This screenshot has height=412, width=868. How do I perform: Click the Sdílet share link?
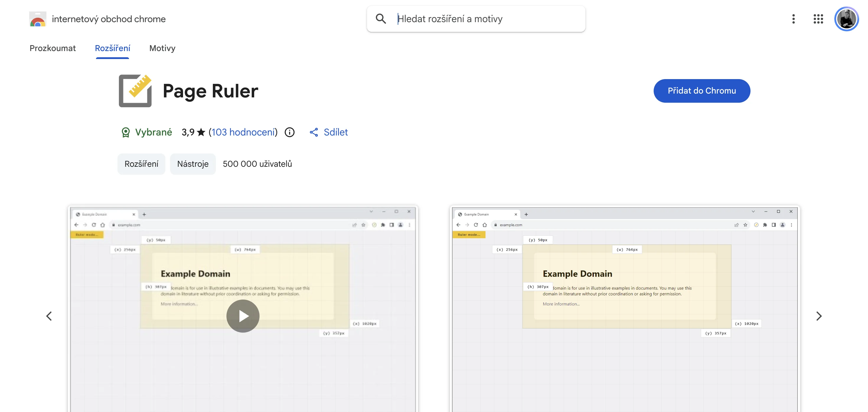(329, 133)
